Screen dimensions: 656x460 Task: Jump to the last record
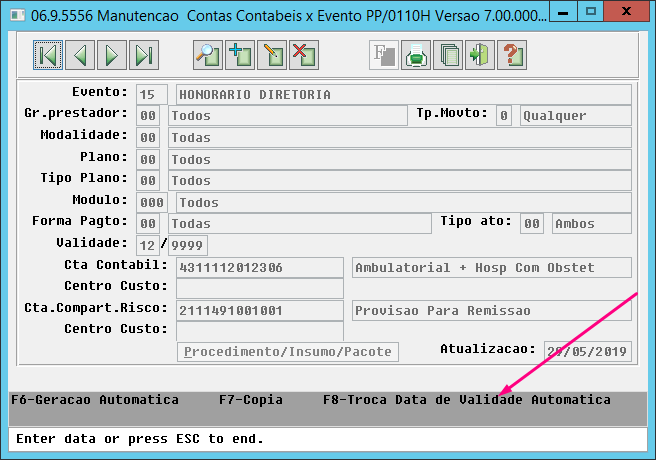pos(144,55)
